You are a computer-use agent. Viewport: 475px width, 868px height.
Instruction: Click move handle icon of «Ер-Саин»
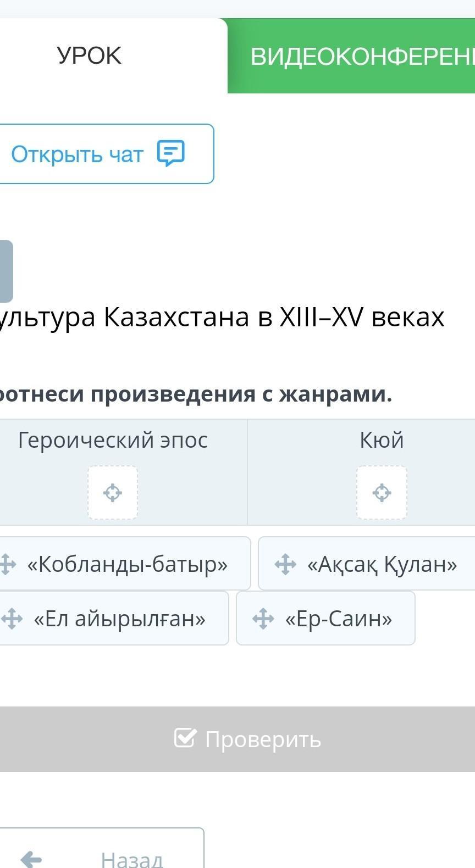[263, 619]
